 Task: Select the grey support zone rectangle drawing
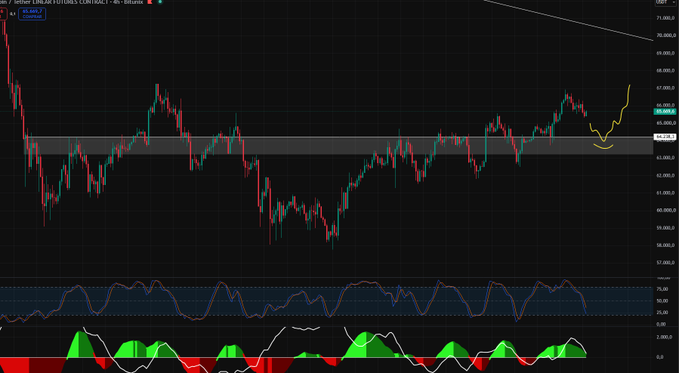(339, 146)
